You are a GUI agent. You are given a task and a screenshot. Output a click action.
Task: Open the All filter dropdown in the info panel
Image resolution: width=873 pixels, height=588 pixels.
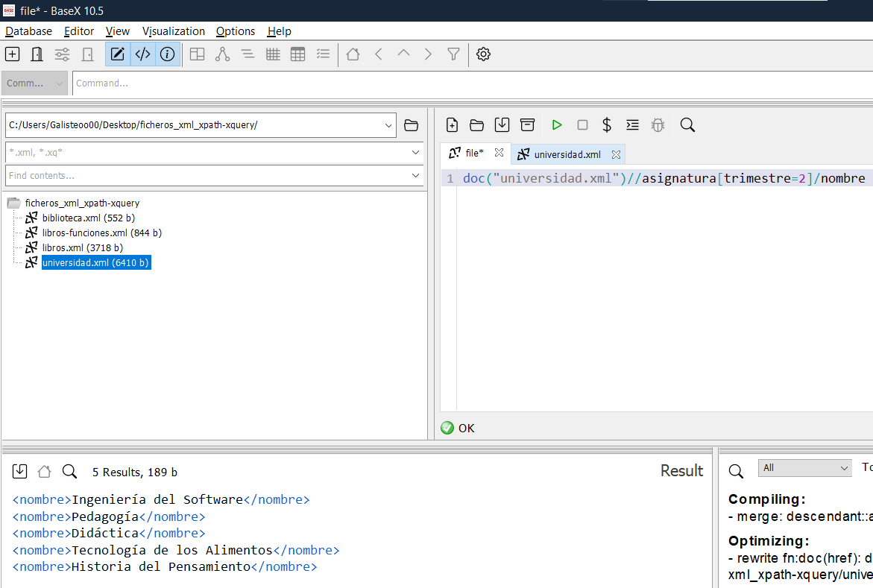click(804, 467)
